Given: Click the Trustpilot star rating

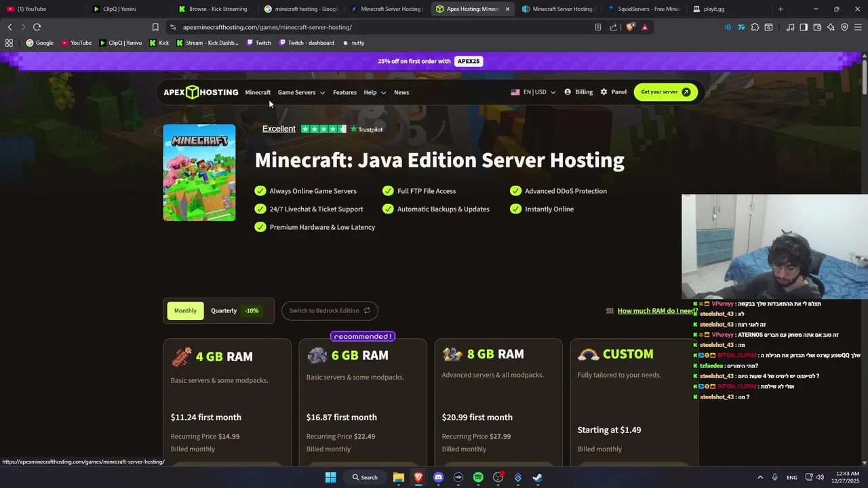Looking at the screenshot, I should pyautogui.click(x=323, y=129).
